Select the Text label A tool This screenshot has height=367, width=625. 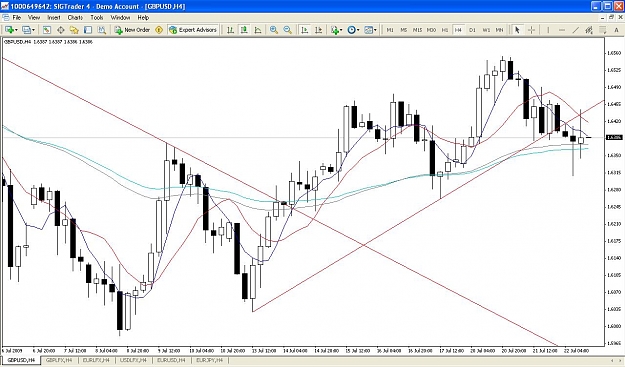[x=616, y=30]
